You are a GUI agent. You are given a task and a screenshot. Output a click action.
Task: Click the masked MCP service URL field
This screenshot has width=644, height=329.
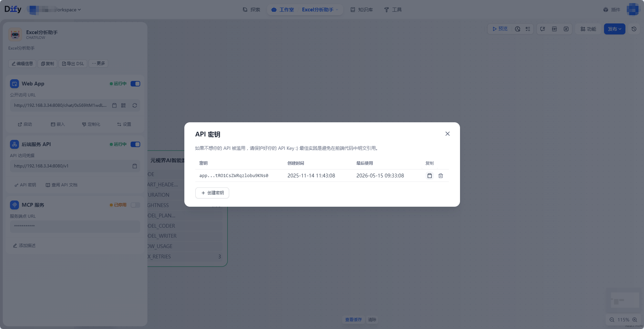pos(75,226)
